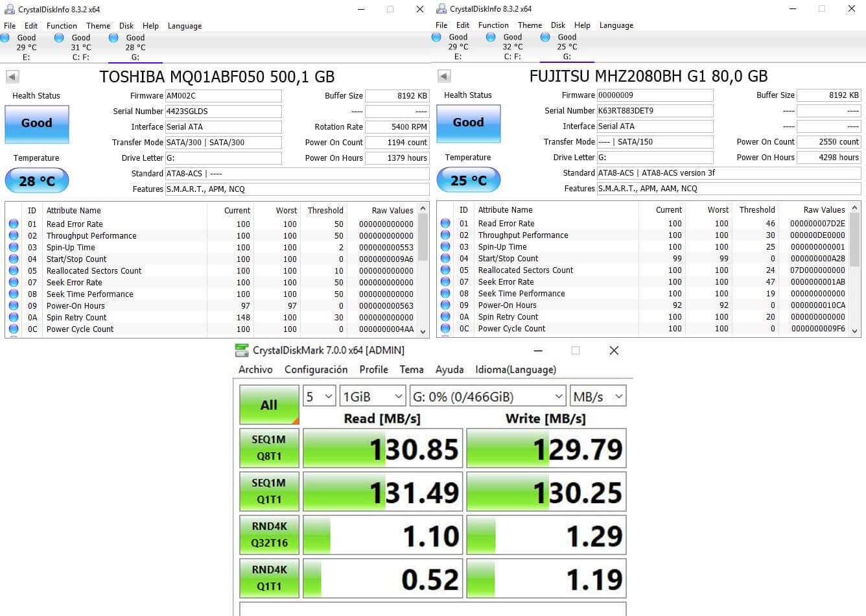Screen dimensions: 866x616
Task: Select C: F: drive status orb in right window
Action: click(491, 37)
